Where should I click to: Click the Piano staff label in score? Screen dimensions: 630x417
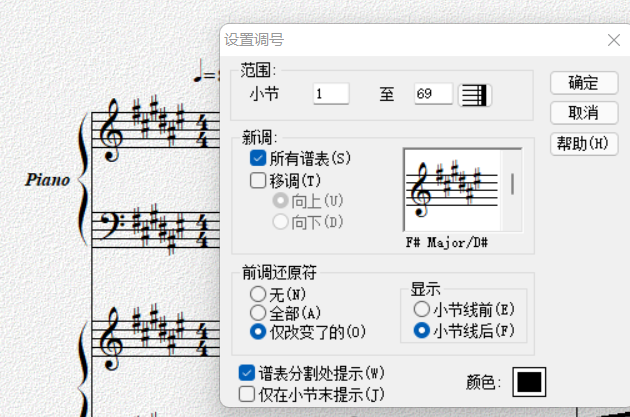pos(47,180)
